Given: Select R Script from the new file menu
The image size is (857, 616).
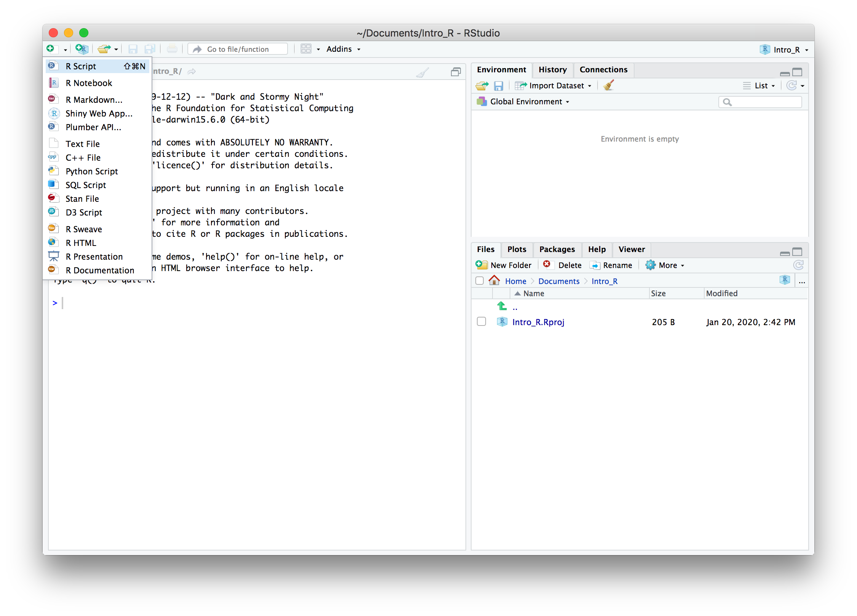Looking at the screenshot, I should (x=97, y=66).
